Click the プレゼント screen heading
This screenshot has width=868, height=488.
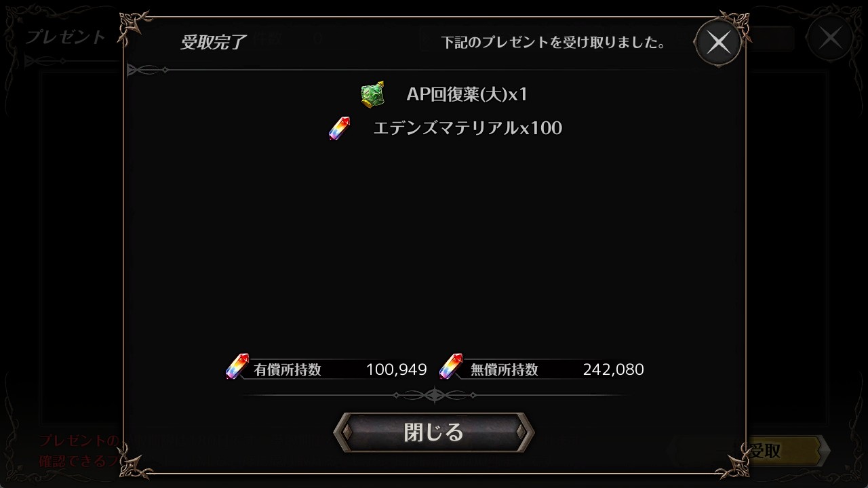66,37
